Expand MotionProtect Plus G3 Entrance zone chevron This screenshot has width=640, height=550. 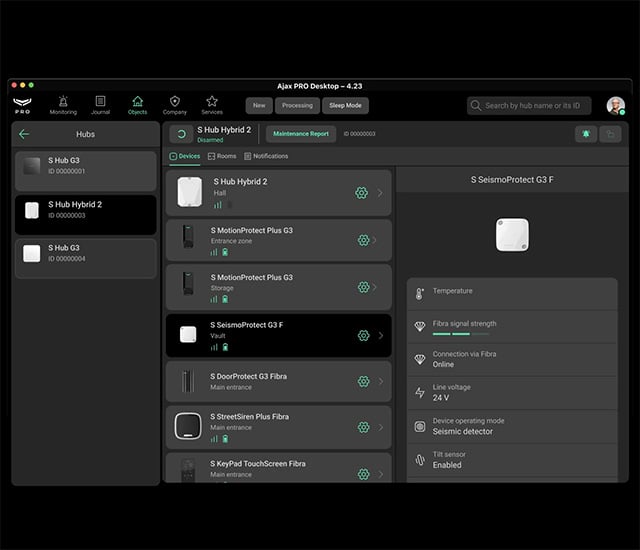point(374,240)
